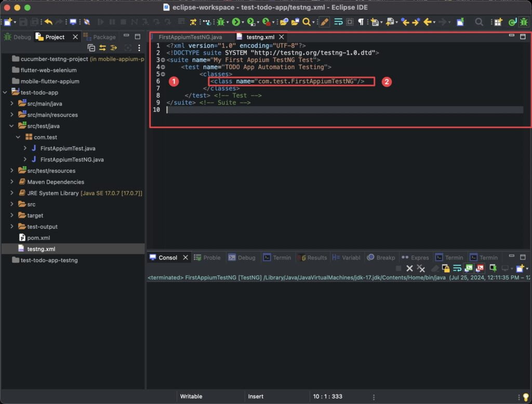This screenshot has height=404, width=532.
Task: Select FirstAppiumTestNG.java in the tree
Action: point(72,160)
